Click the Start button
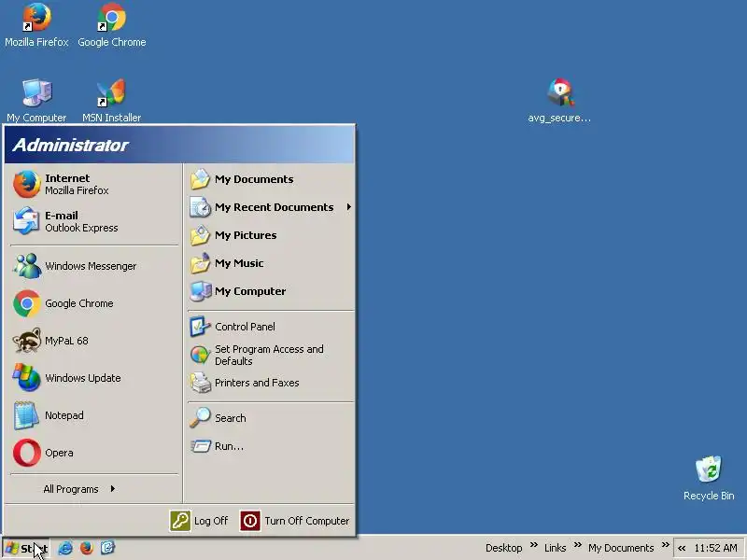Image resolution: width=747 pixels, height=560 pixels. point(26,548)
